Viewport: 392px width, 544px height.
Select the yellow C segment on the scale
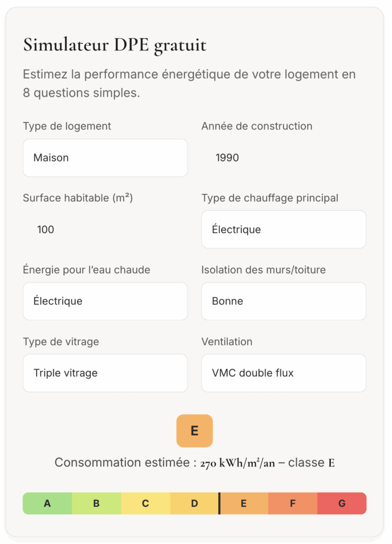pos(145,503)
